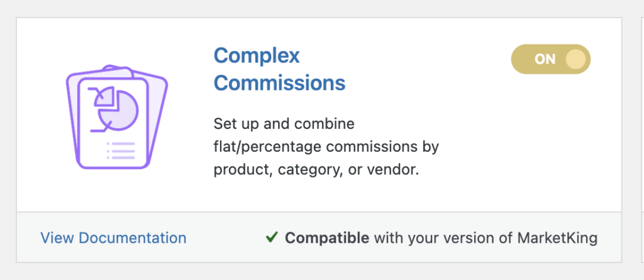Image resolution: width=644 pixels, height=280 pixels.
Task: Open the View Documentation link
Action: (113, 238)
